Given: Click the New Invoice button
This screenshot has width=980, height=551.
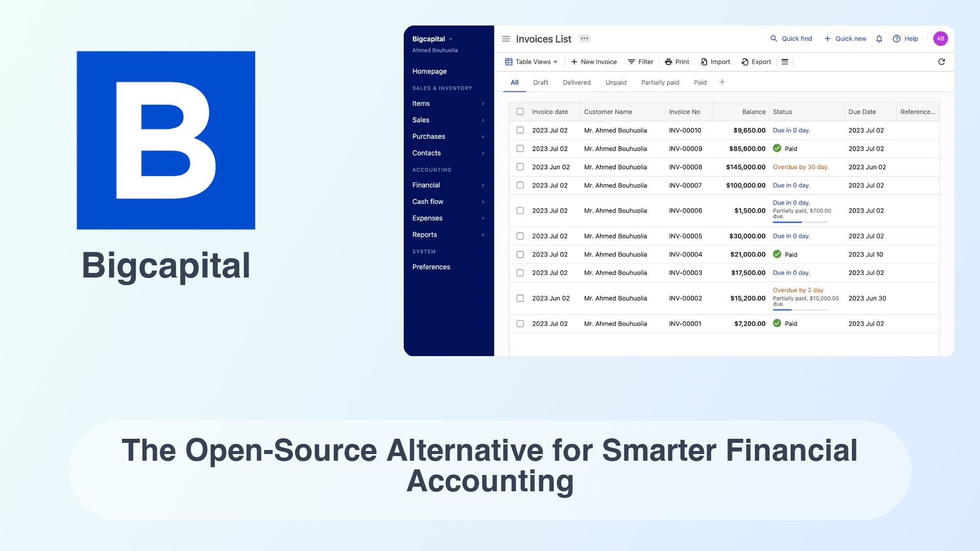Looking at the screenshot, I should click(594, 62).
